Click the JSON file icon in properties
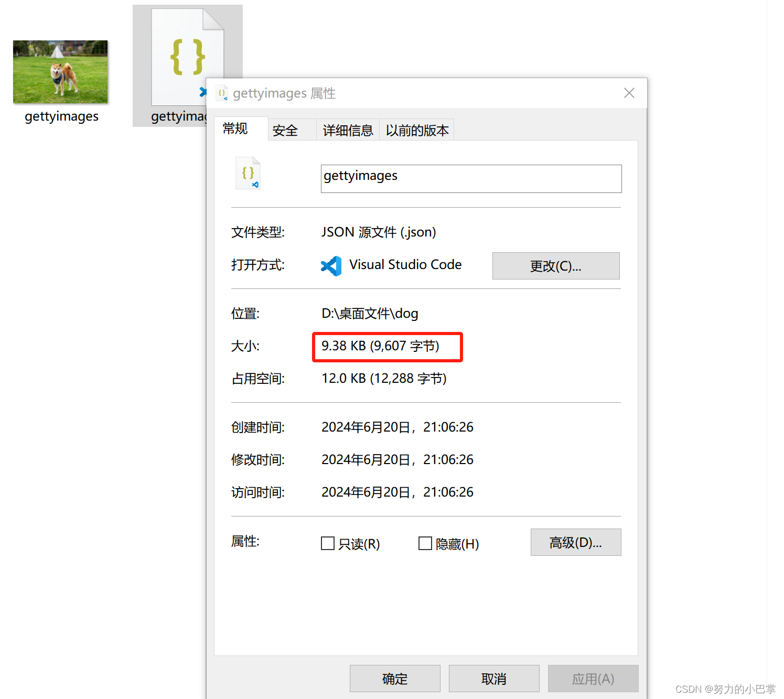The width and height of the screenshot is (784, 699). click(248, 173)
